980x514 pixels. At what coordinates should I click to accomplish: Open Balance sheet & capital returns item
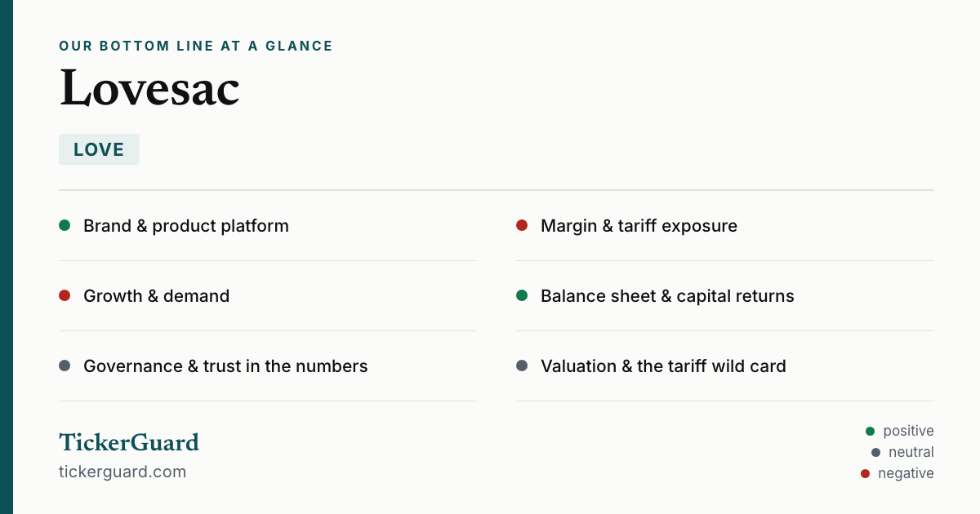[x=725, y=296]
